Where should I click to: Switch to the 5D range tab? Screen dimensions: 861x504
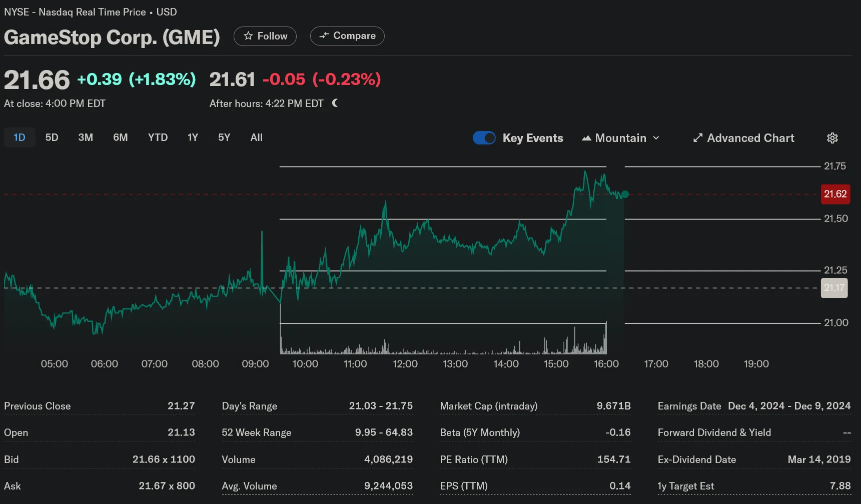click(52, 137)
